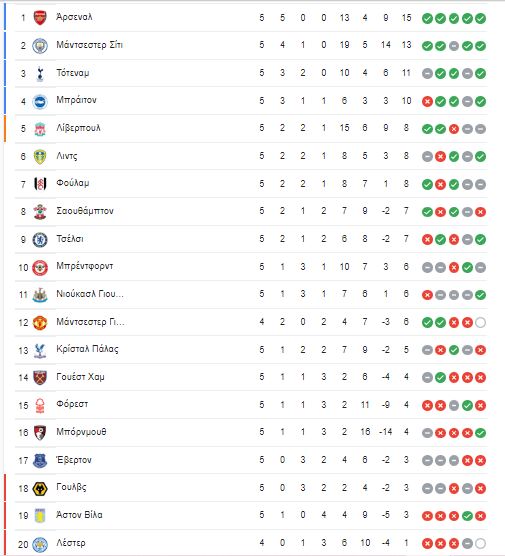Click Aston Villa's green win form icon
Image resolution: width=505 pixels, height=556 pixels.
coord(467,516)
